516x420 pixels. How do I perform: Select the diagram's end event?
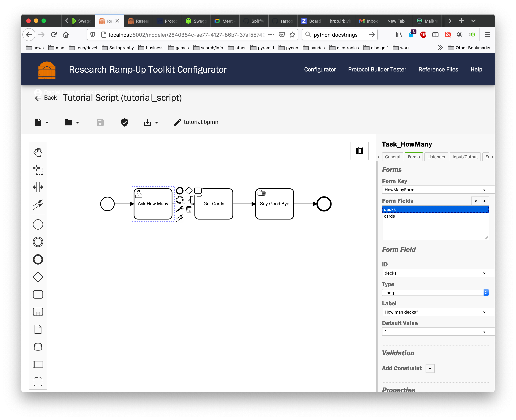coord(324,204)
